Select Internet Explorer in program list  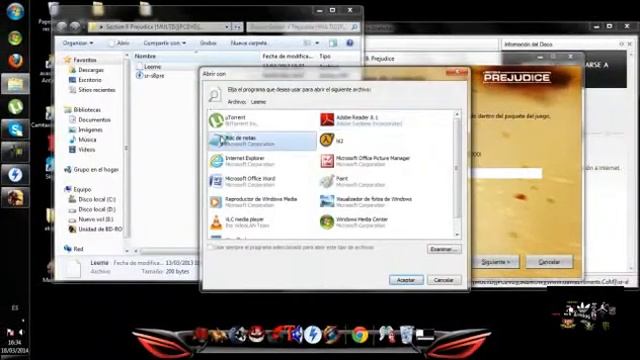click(x=262, y=161)
